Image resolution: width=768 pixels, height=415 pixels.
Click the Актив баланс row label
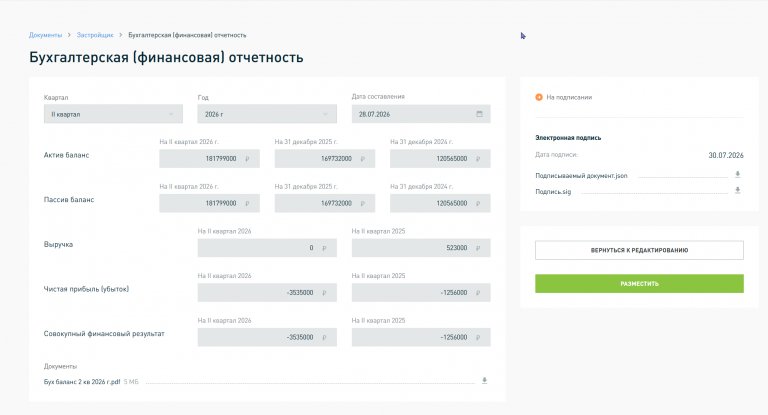pos(66,155)
